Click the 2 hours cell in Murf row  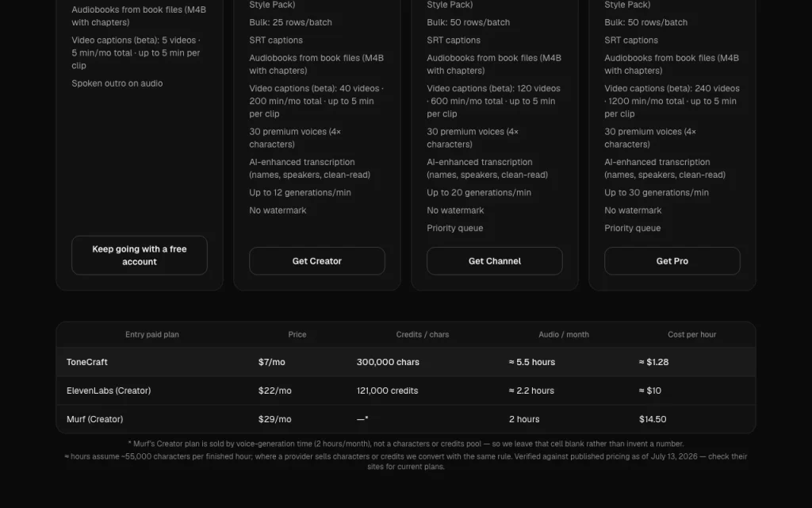click(x=524, y=419)
